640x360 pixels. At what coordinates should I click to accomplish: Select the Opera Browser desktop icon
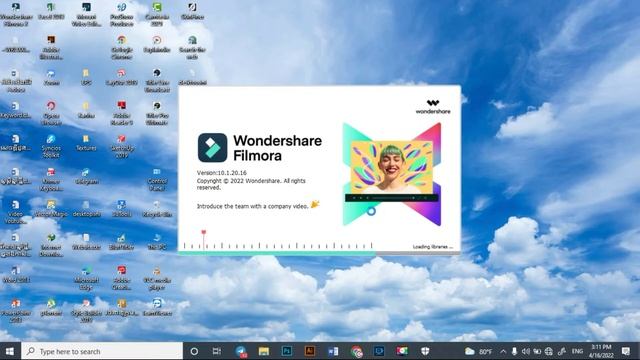tap(51, 113)
